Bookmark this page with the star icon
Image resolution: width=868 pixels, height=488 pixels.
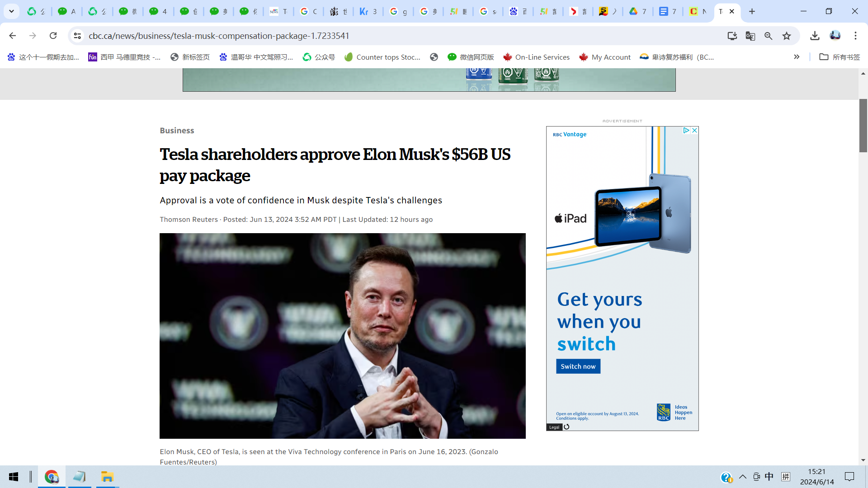pyautogui.click(x=787, y=36)
